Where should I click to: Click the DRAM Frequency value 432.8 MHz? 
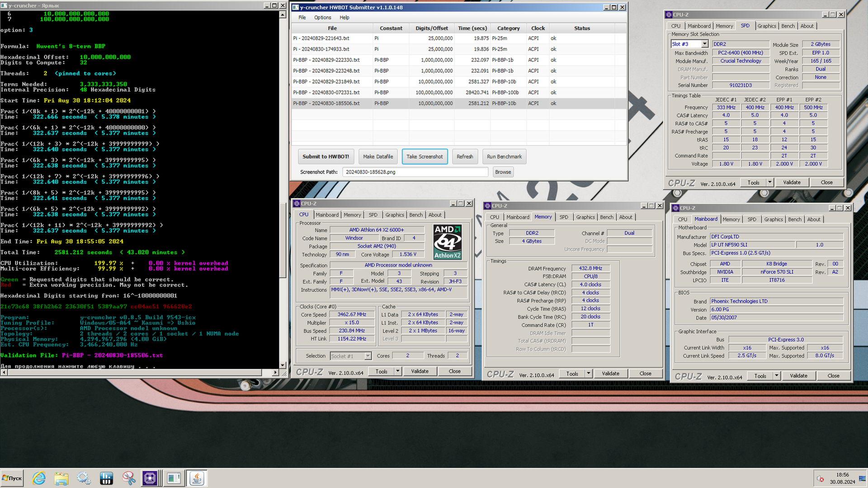pyautogui.click(x=590, y=268)
